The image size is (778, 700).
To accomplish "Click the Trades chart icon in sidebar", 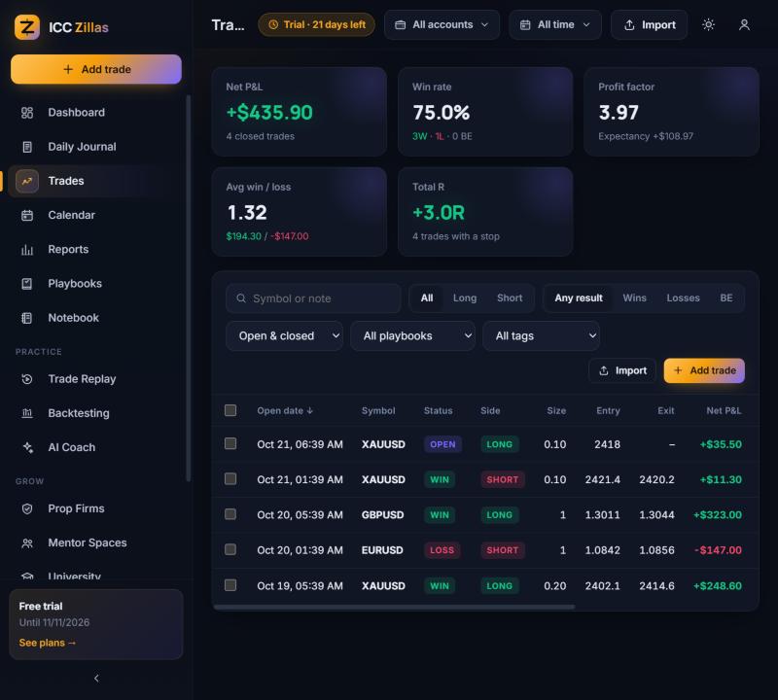I will pos(27,181).
